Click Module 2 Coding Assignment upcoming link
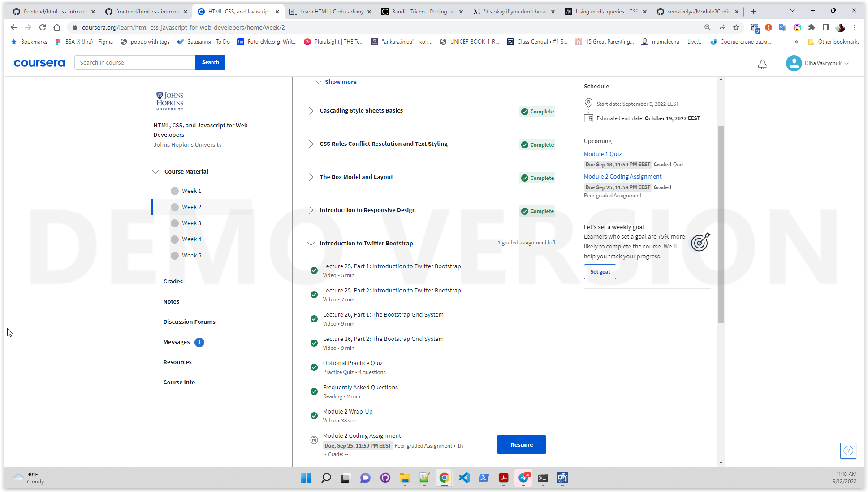The width and height of the screenshot is (868, 492). tap(622, 176)
